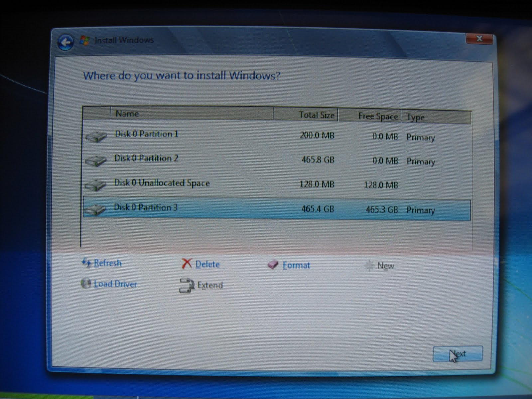Click the pink eraser Format icon
Viewport: 532px width, 399px height.
(273, 265)
